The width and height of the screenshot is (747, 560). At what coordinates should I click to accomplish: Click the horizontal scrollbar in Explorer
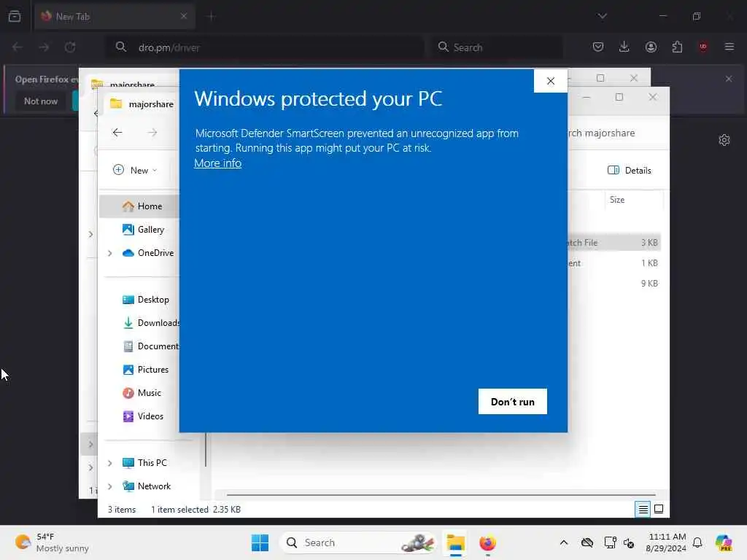(x=441, y=495)
